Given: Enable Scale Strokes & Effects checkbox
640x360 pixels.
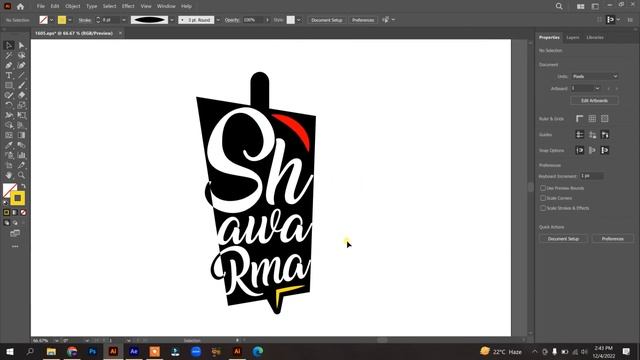Looking at the screenshot, I should (x=543, y=208).
